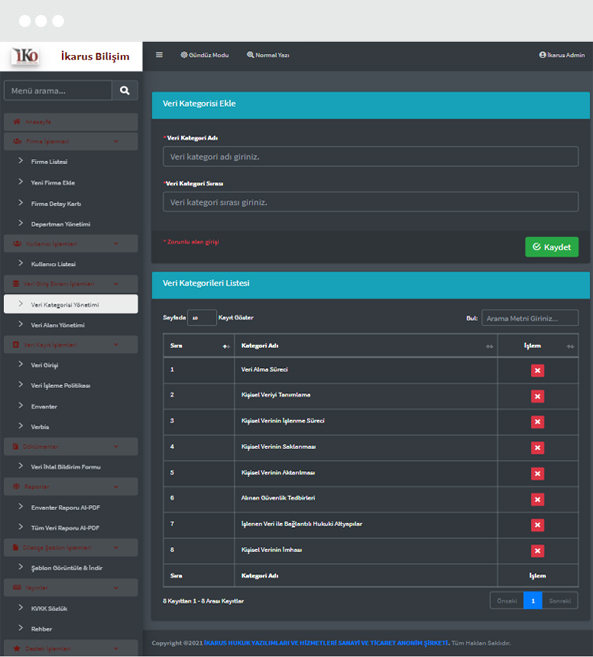This screenshot has height=657, width=593.
Task: Click the Veri Kategori Sırası input field
Action: (x=371, y=202)
